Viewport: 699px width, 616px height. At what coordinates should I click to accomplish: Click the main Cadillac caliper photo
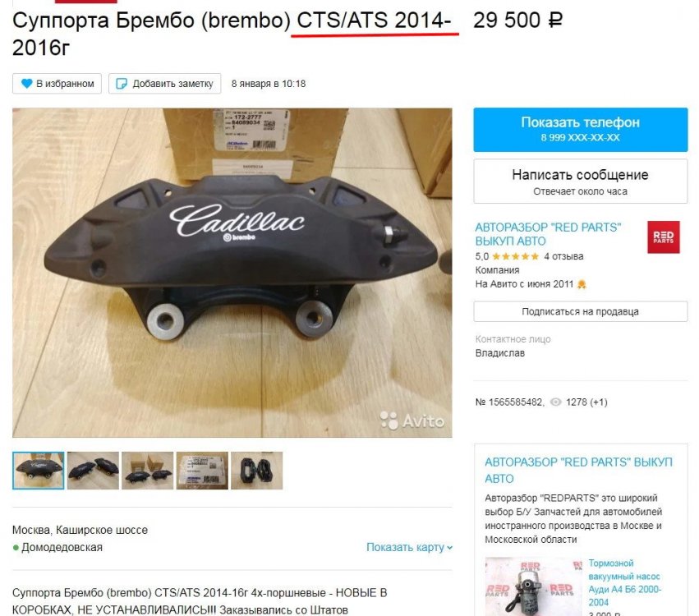coord(232,273)
